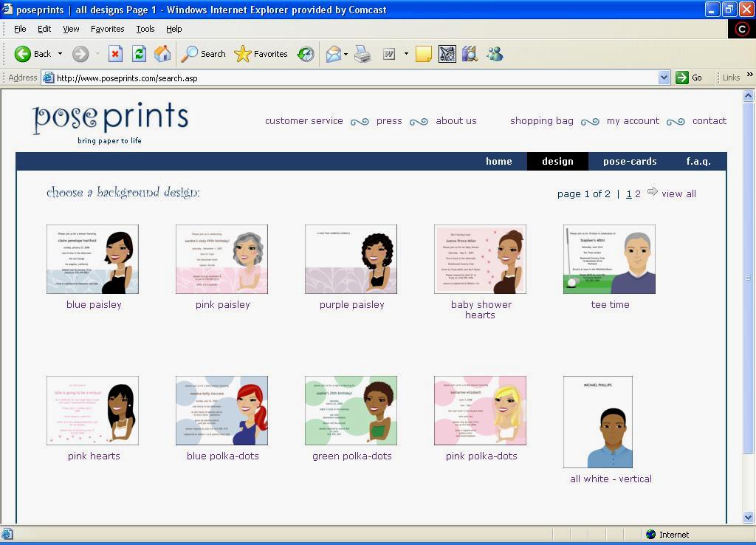Select the baby shower hearts thumbnail

coord(480,259)
